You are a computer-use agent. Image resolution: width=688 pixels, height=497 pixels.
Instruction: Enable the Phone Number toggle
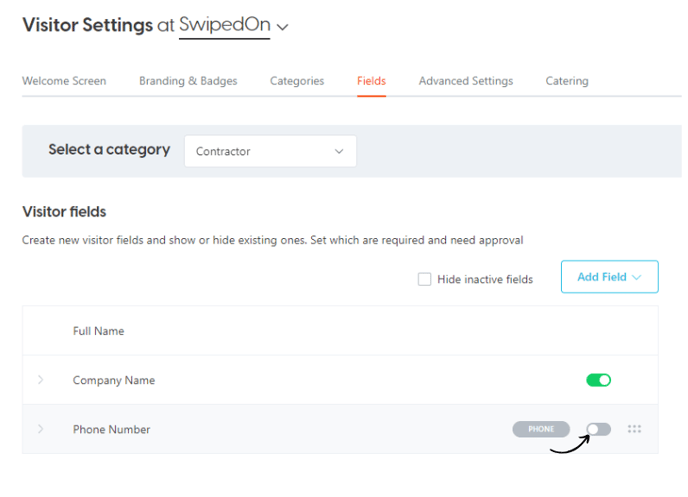(598, 429)
